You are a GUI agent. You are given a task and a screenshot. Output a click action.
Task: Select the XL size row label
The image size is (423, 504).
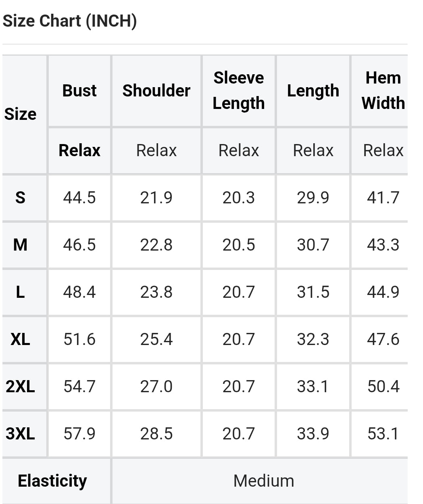point(20,339)
